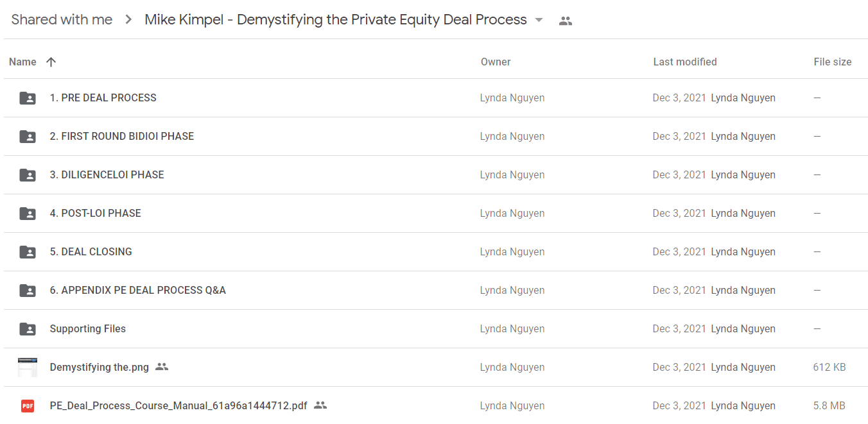The image size is (868, 424).
Task: Click the shared icon beside Demystifying the.png
Action: (x=162, y=367)
